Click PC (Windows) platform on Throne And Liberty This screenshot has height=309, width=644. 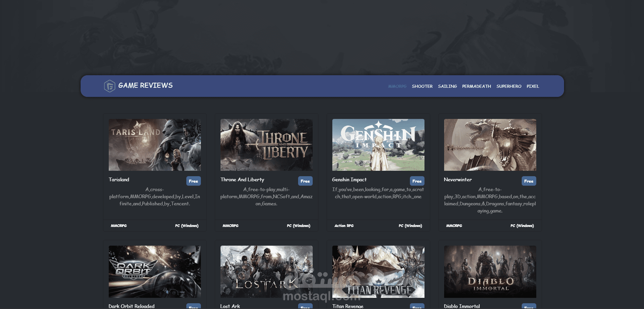[298, 226]
